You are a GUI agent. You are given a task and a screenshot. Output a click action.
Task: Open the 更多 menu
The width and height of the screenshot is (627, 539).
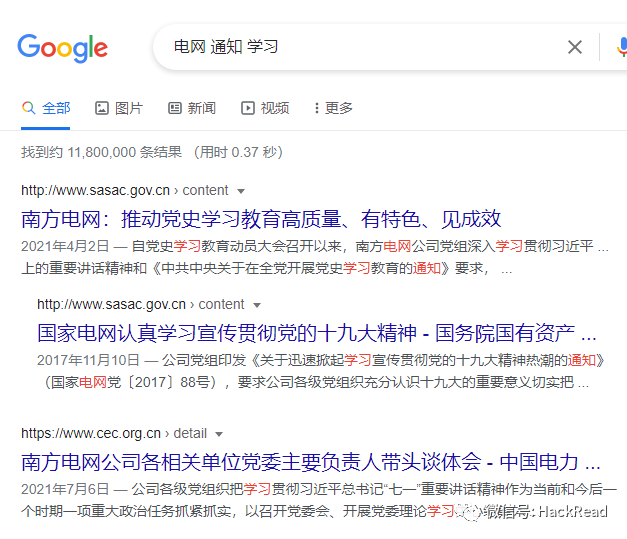click(333, 108)
